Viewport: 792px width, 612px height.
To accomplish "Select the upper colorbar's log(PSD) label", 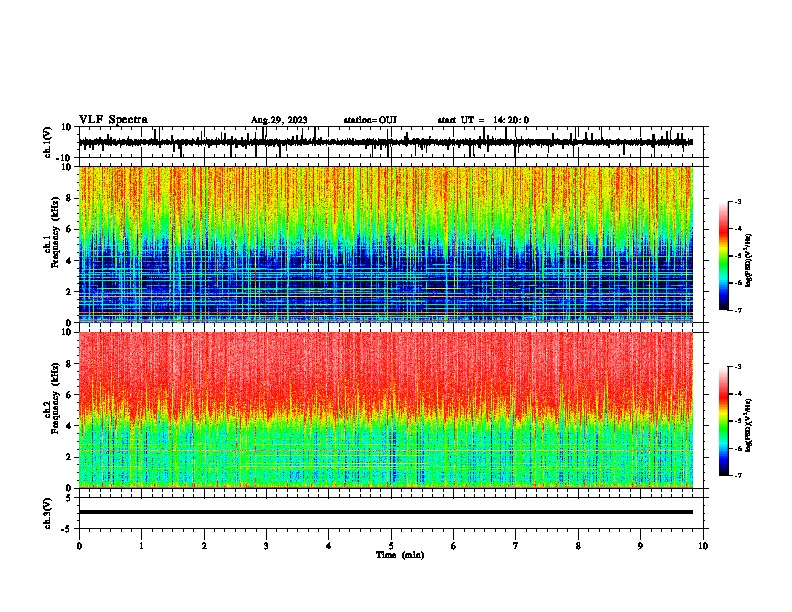I will click(x=749, y=260).
